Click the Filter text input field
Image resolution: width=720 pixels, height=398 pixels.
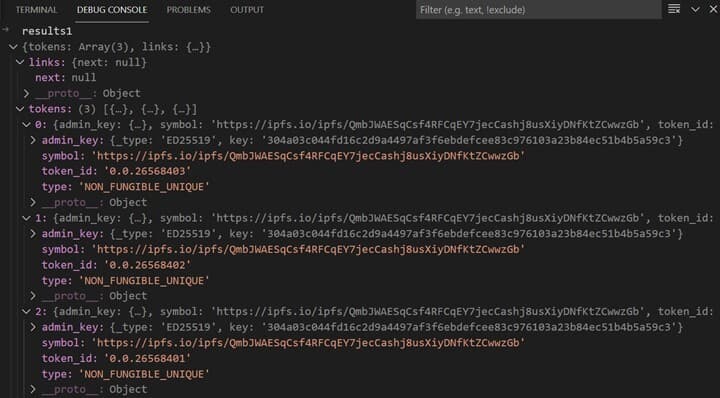539,10
